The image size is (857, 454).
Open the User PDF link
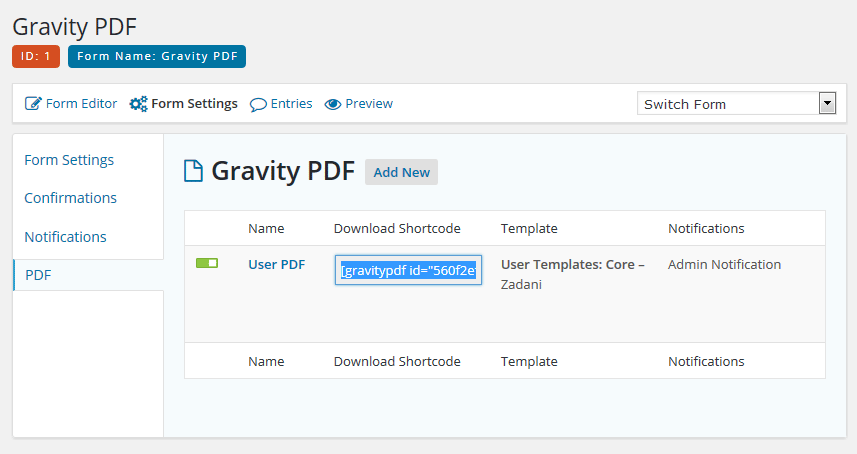point(277,264)
